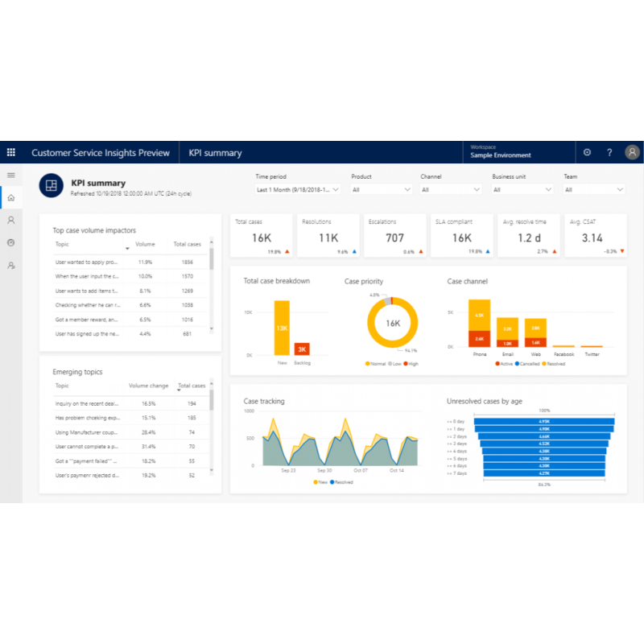This screenshot has height=644, width=644.
Task: Click the emerging topics scrollbar thumb
Action: [212, 399]
